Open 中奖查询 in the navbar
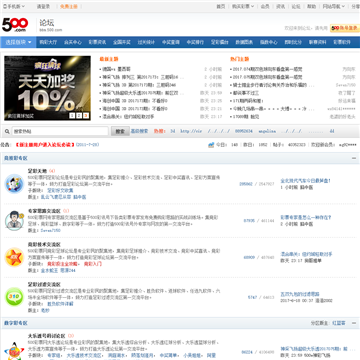Image resolution: width=360 pixels, height=360 pixels. tap(171, 42)
